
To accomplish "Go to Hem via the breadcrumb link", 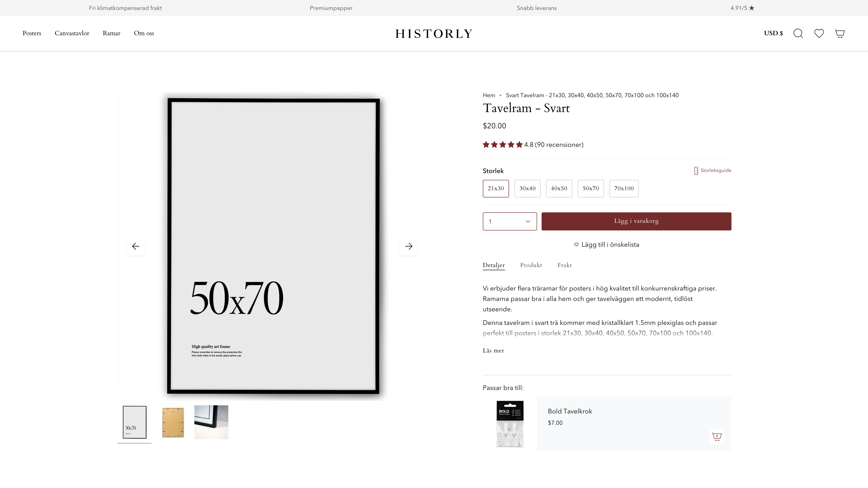I will click(488, 95).
